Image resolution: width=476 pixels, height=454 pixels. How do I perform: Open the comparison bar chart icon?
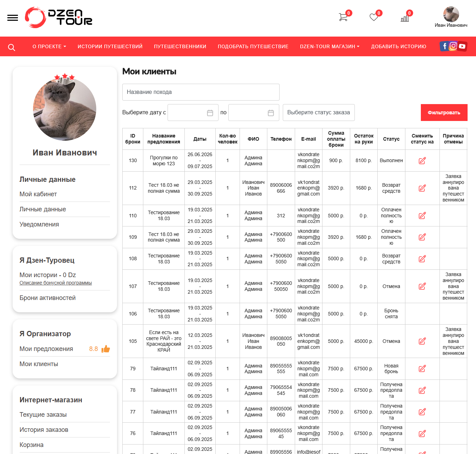(x=405, y=17)
